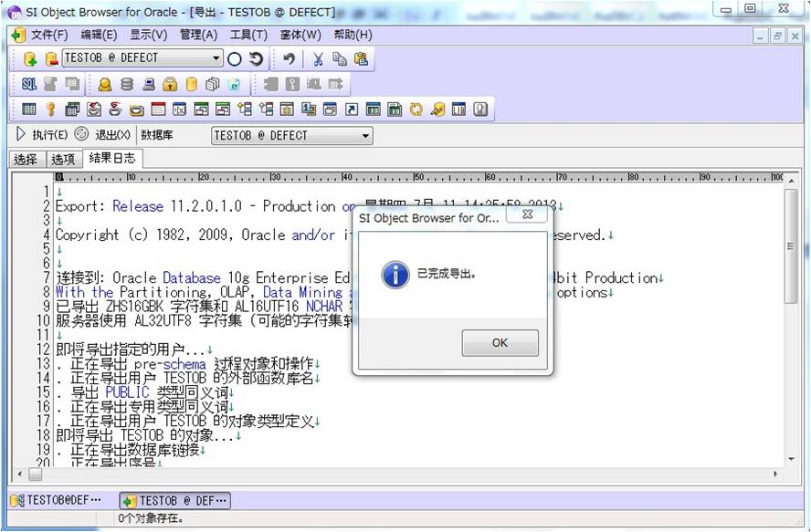Click status bar text '0个对象存在。'
811x532 pixels.
point(151,517)
